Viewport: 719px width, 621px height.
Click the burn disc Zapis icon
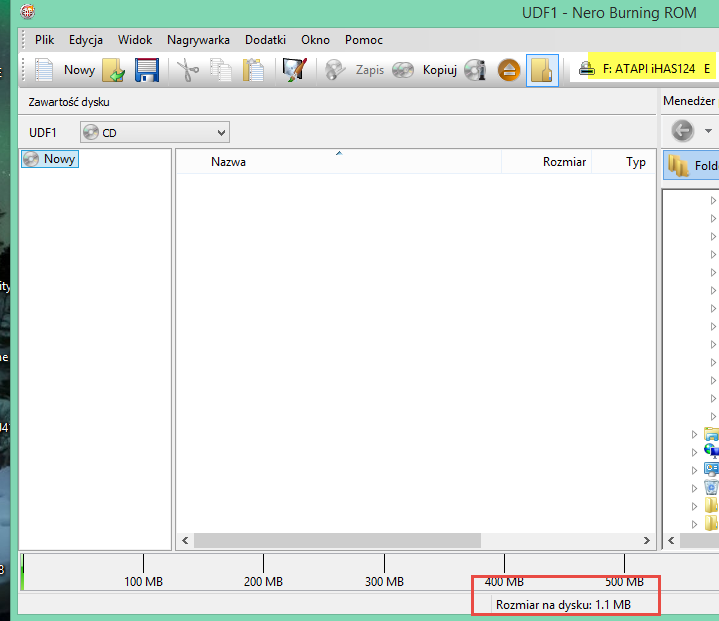335,70
